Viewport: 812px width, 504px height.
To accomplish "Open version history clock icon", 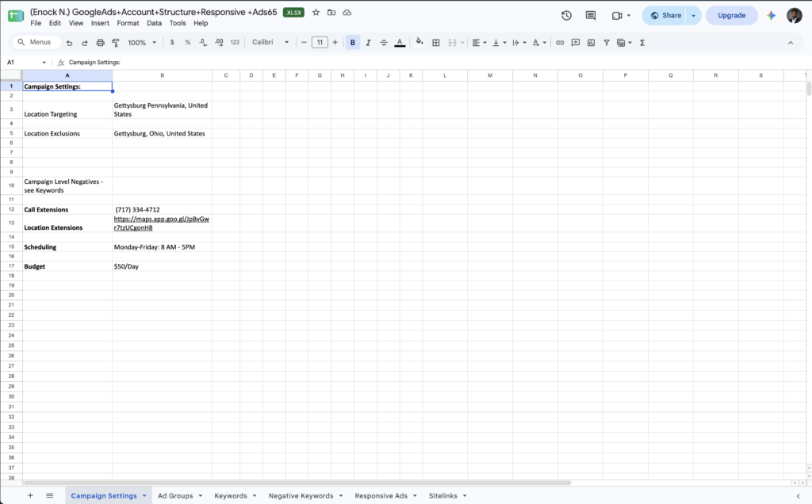I will point(566,16).
